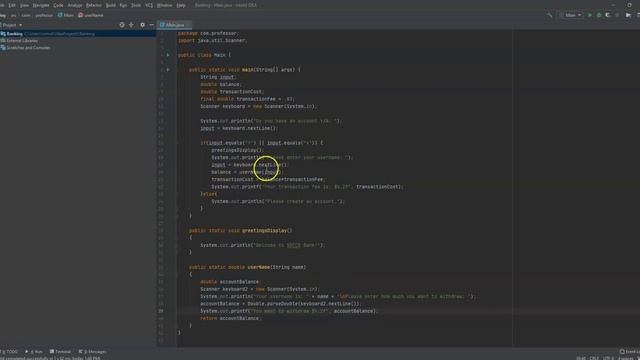Screen dimensions: 640x360
Task: Open the VCS menu
Action: coord(149,5)
